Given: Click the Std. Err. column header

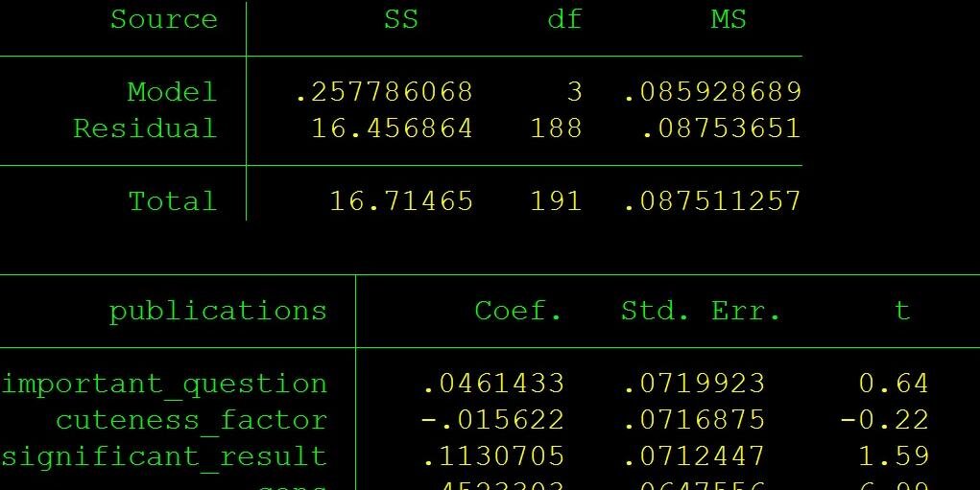Looking at the screenshot, I should pyautogui.click(x=701, y=311).
